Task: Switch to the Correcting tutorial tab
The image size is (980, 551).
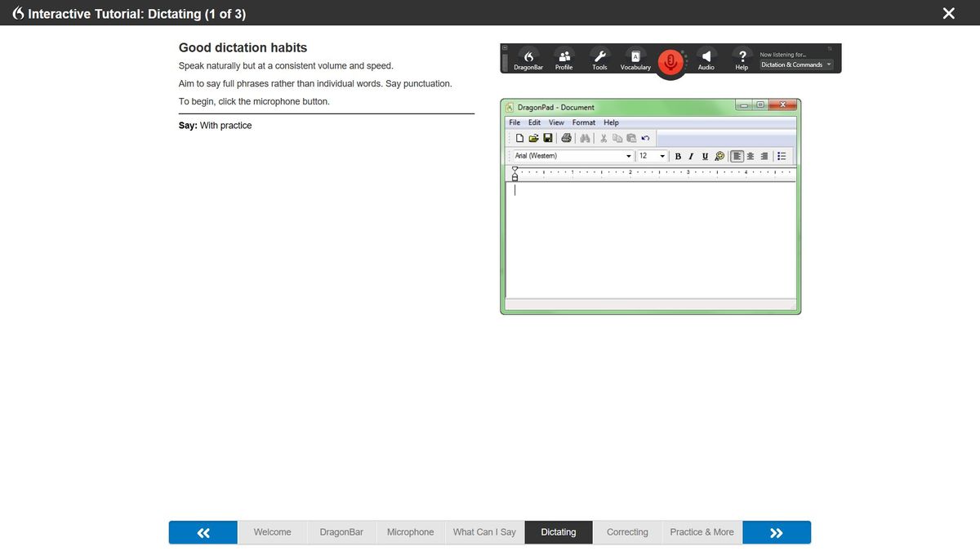Action: [626, 531]
